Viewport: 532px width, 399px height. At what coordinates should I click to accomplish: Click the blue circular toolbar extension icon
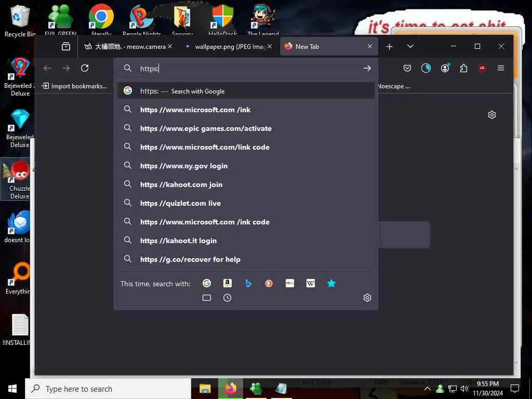[426, 68]
